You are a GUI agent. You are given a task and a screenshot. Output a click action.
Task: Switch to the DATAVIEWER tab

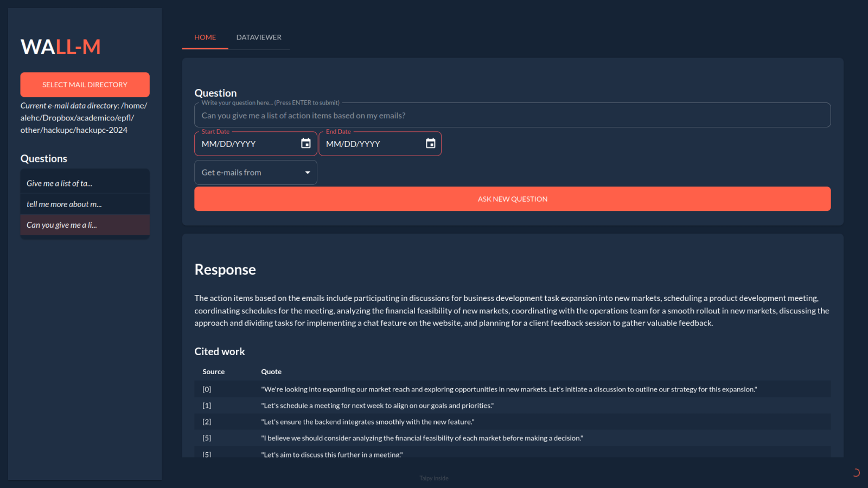(x=259, y=37)
